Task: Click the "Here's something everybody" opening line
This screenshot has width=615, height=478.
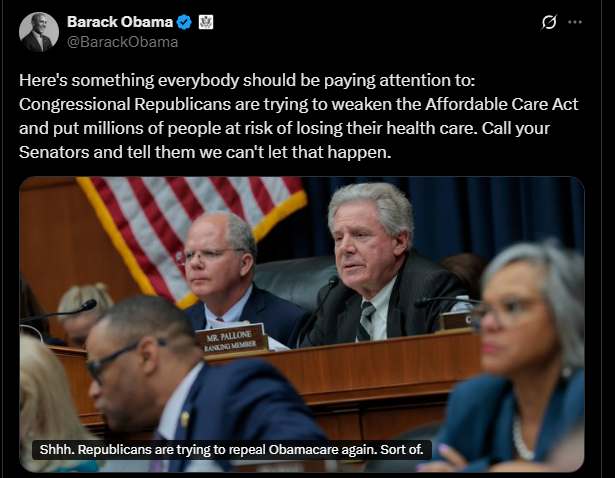Action: tap(247, 80)
